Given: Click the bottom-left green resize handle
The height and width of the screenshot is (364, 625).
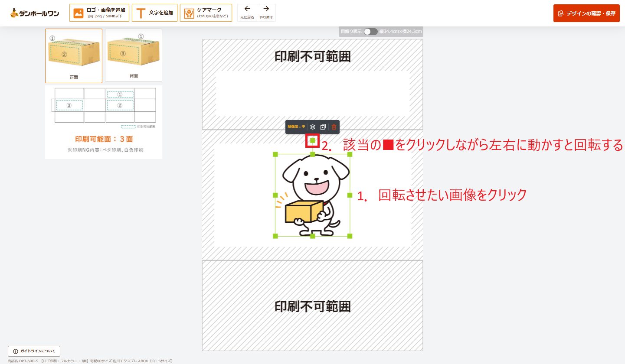Looking at the screenshot, I should coord(275,236).
